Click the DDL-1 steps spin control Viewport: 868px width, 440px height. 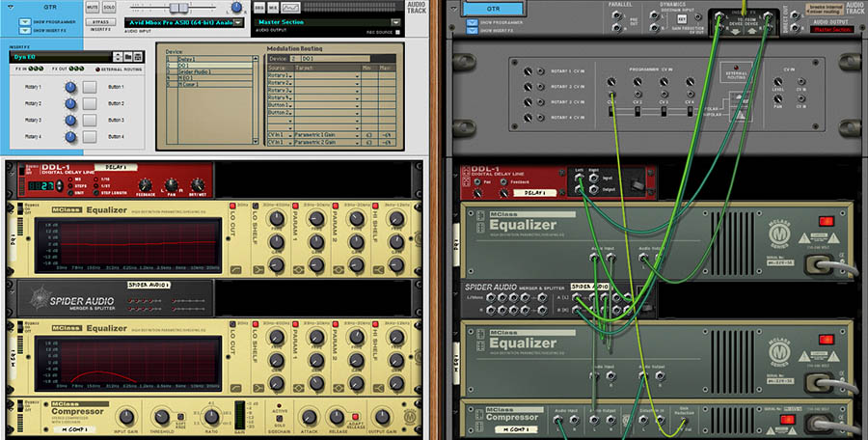pos(60,186)
